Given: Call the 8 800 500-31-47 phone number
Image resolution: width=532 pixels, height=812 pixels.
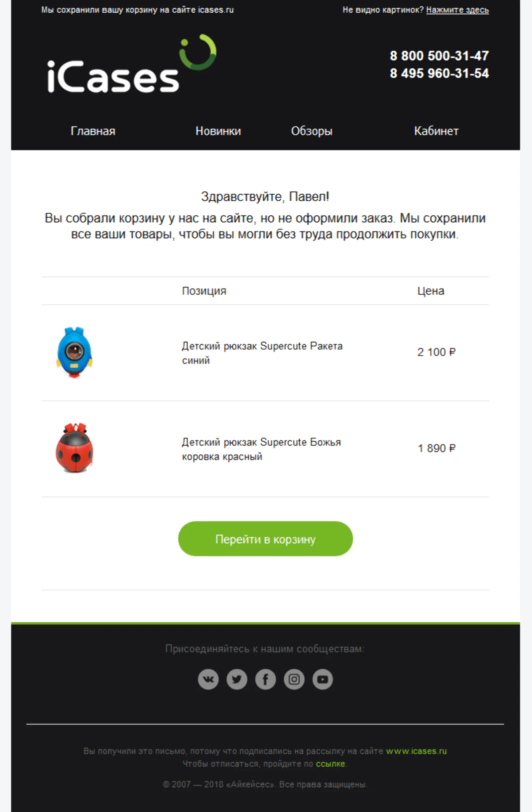Looking at the screenshot, I should (440, 55).
